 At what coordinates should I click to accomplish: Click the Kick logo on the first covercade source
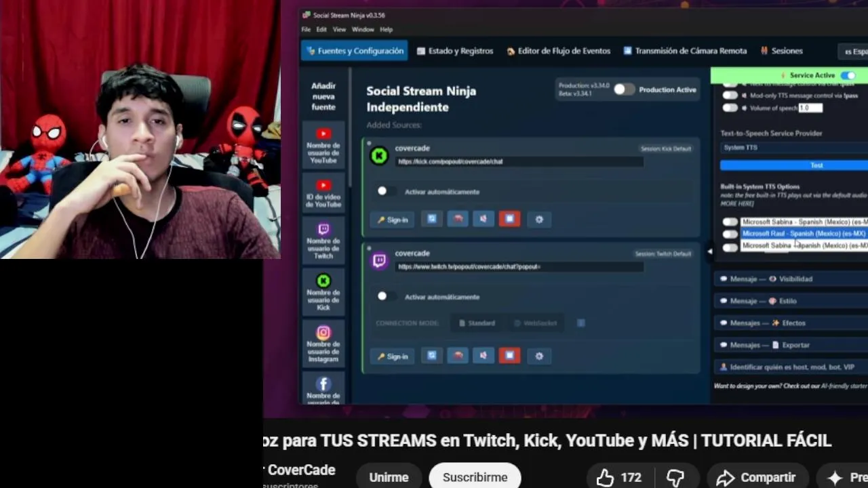pos(379,156)
